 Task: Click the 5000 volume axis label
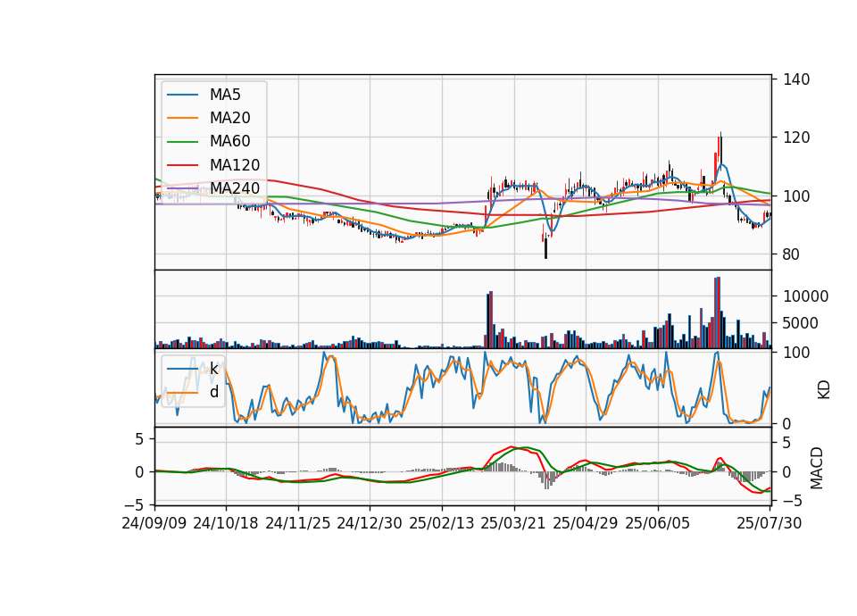pyautogui.click(x=801, y=323)
